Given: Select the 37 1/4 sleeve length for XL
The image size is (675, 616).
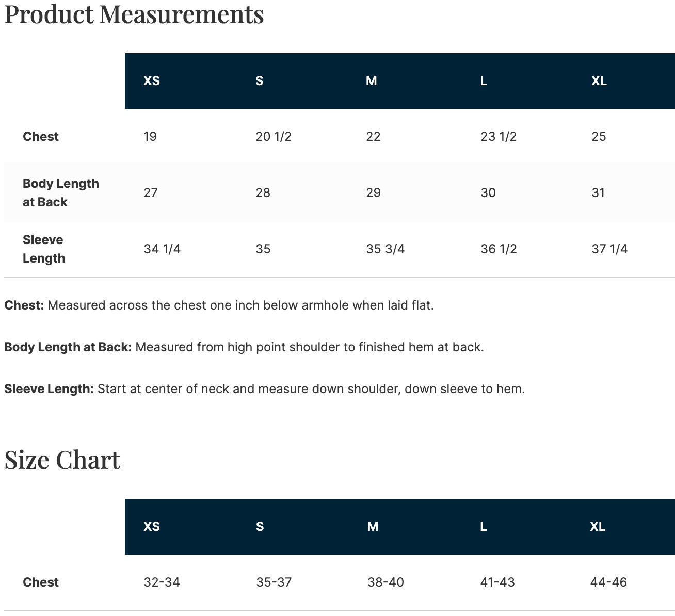Looking at the screenshot, I should (x=609, y=249).
